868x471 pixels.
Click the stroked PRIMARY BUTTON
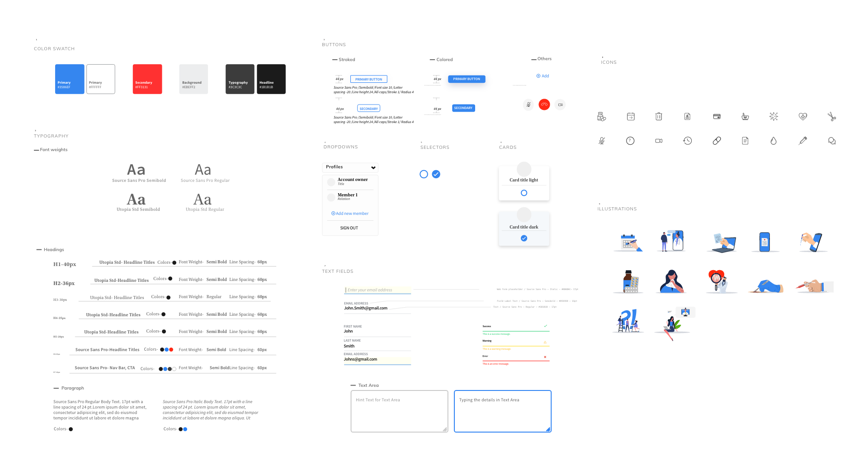368,79
